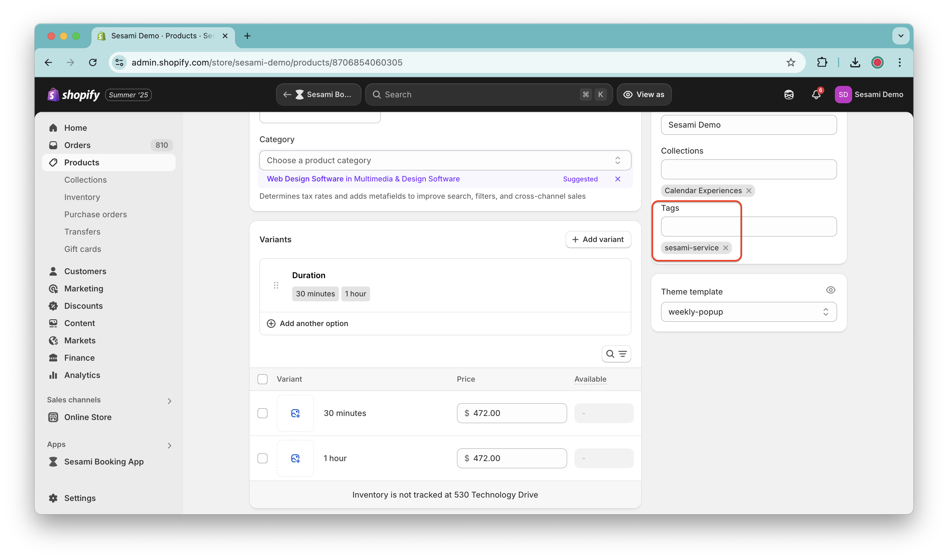Open Analytics in sidebar
The height and width of the screenshot is (560, 948).
pos(109,375)
